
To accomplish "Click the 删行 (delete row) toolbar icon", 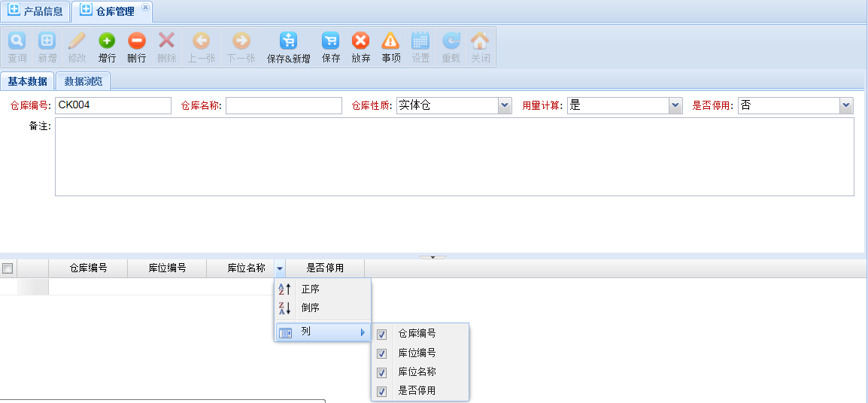I will 136,41.
